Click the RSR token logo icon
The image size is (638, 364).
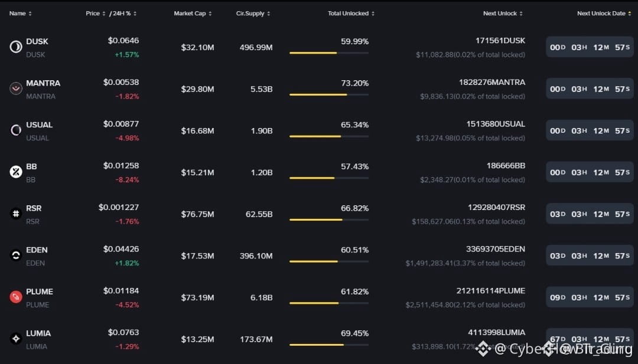pos(16,214)
